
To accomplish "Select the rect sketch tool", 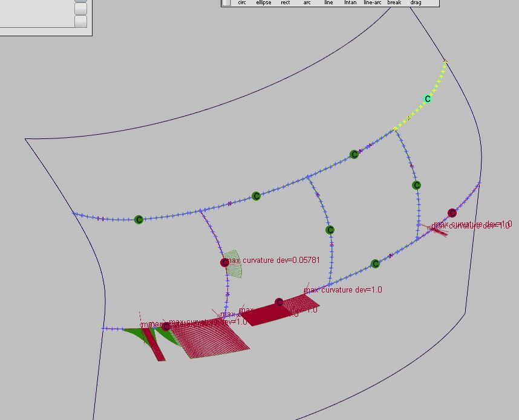I will click(285, 2).
